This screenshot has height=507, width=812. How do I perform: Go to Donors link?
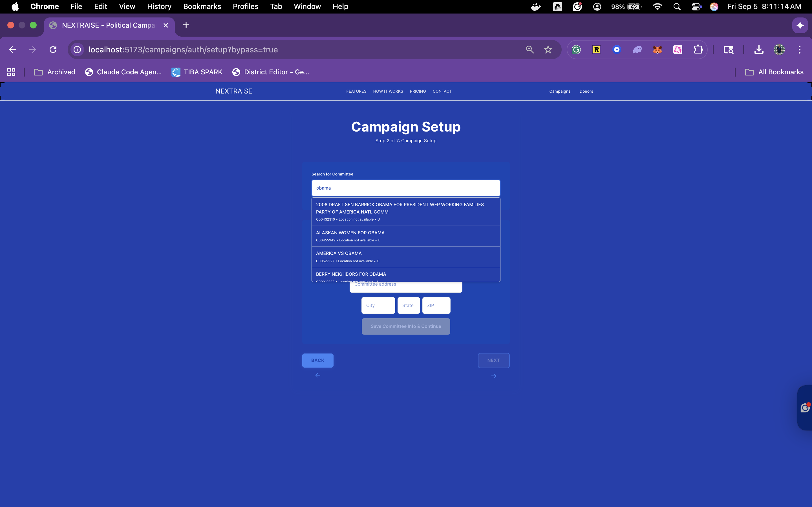tap(586, 91)
